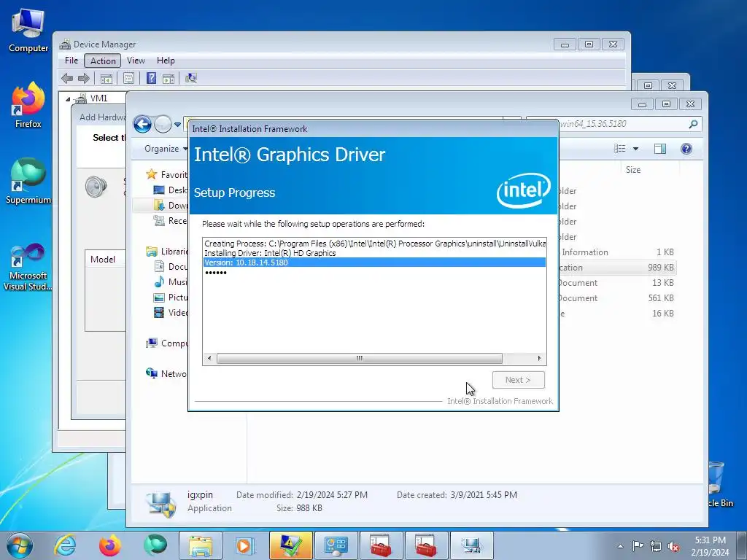
Task: Select Network in the navigation pane
Action: point(166,374)
